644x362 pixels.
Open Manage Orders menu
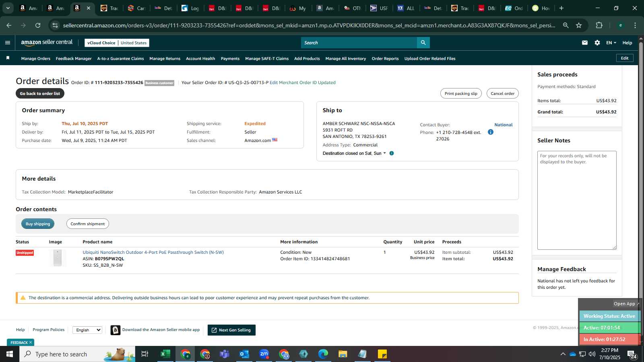click(x=36, y=58)
